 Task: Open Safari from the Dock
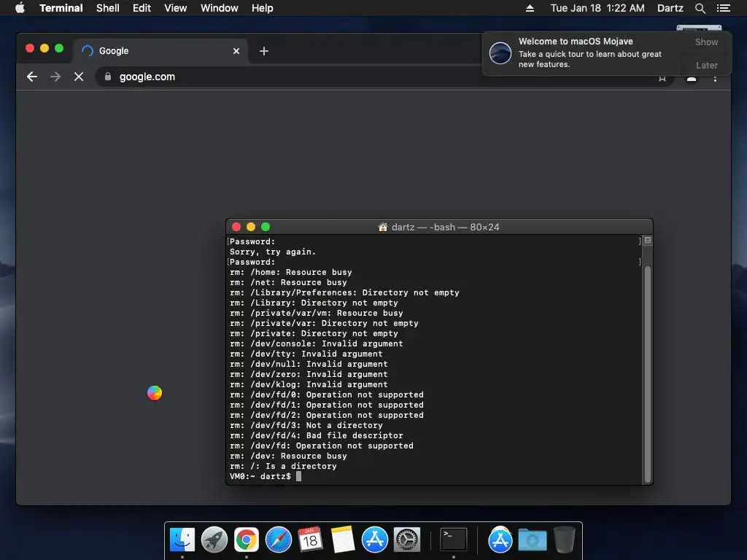tap(278, 540)
